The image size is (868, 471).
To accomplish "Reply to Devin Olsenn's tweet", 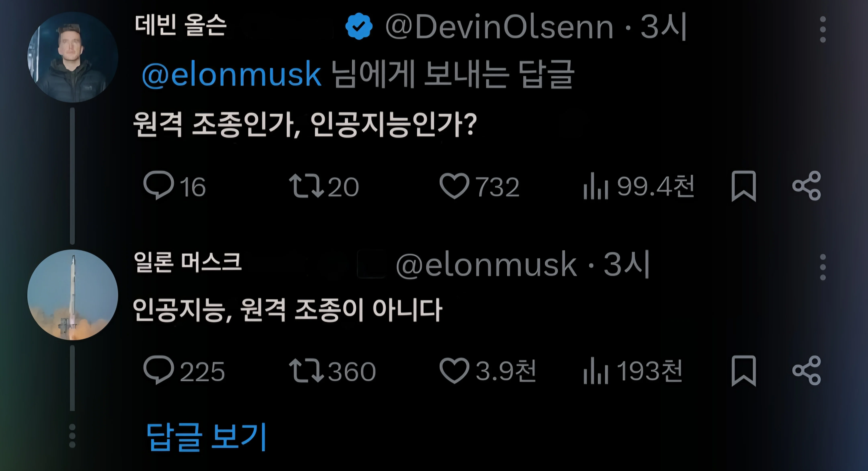I will (158, 185).
